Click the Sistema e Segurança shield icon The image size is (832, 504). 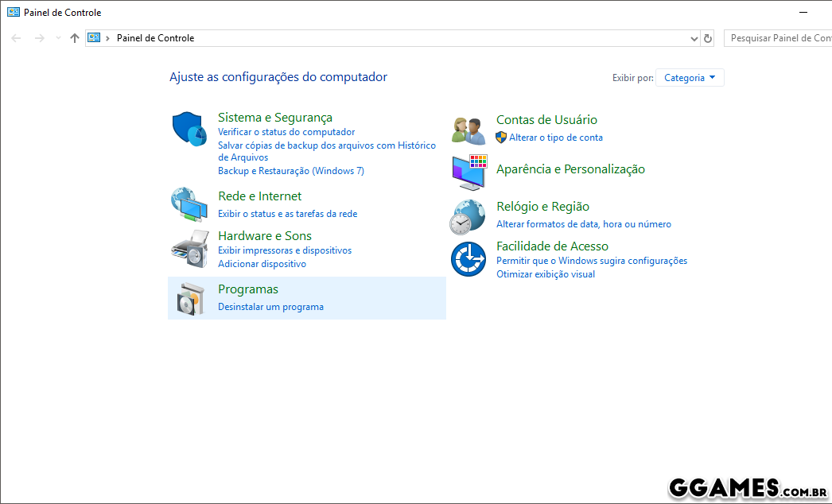[x=189, y=129]
